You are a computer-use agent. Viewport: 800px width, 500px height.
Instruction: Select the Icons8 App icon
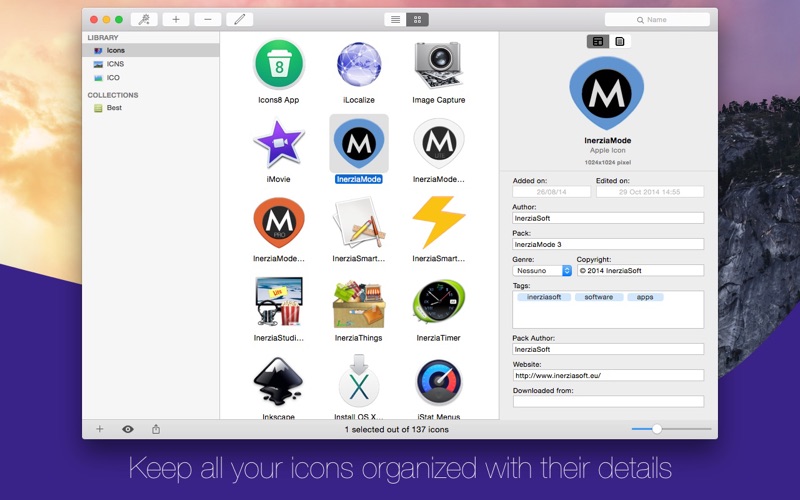click(x=279, y=64)
